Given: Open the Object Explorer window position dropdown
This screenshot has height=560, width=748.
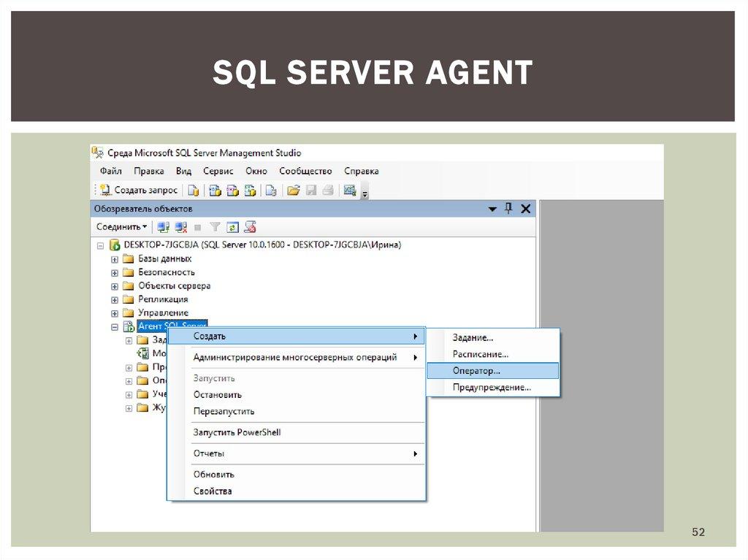Looking at the screenshot, I should 492,209.
